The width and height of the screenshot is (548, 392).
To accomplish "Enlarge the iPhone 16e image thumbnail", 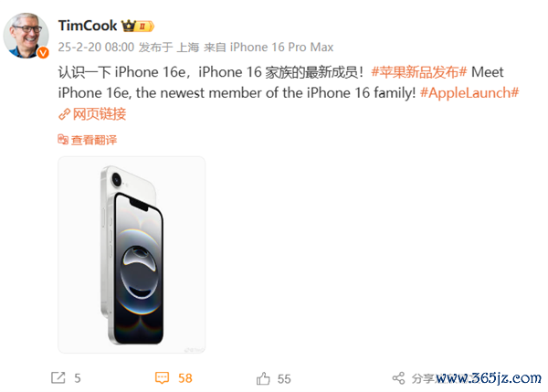I will pyautogui.click(x=132, y=255).
